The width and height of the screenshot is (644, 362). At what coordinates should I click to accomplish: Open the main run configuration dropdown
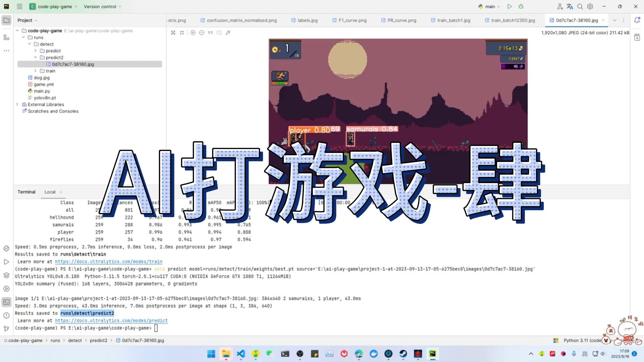click(489, 6)
